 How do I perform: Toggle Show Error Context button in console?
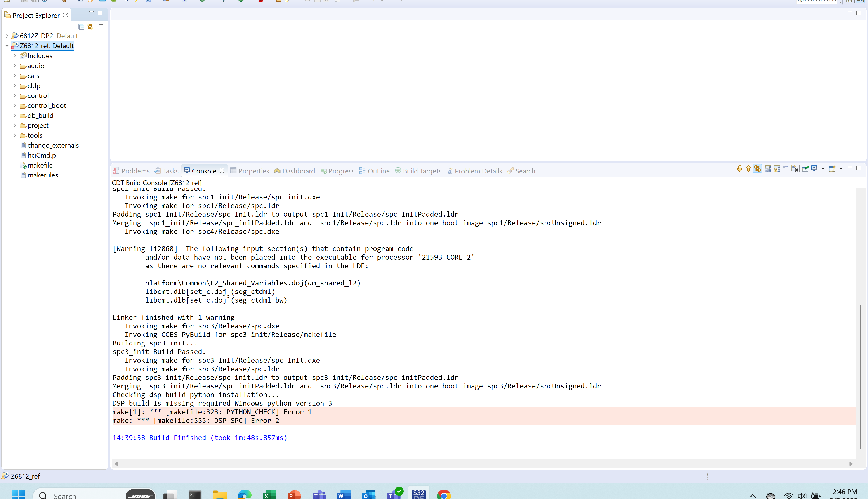point(757,169)
